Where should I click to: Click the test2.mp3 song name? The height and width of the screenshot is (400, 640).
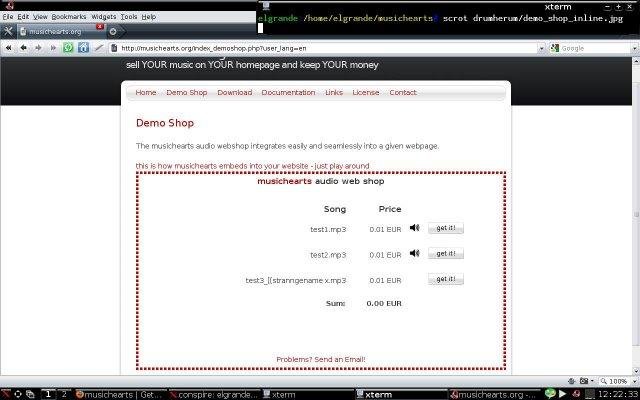[328, 255]
